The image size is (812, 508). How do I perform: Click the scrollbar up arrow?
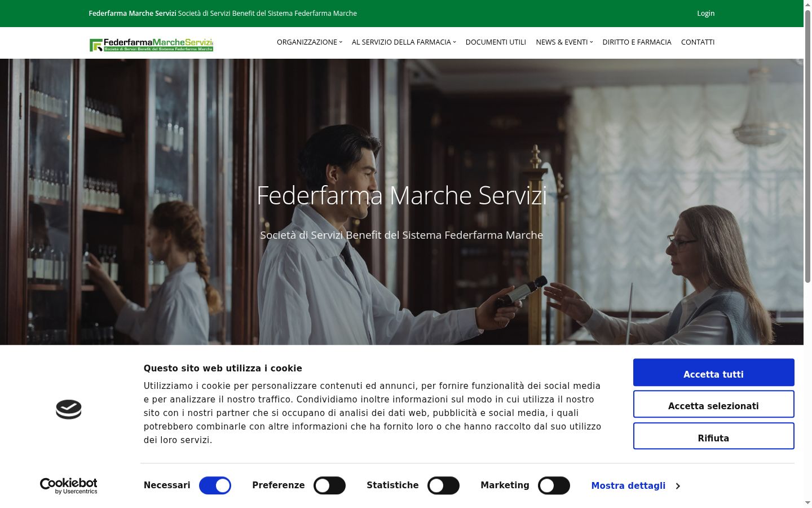807,5
